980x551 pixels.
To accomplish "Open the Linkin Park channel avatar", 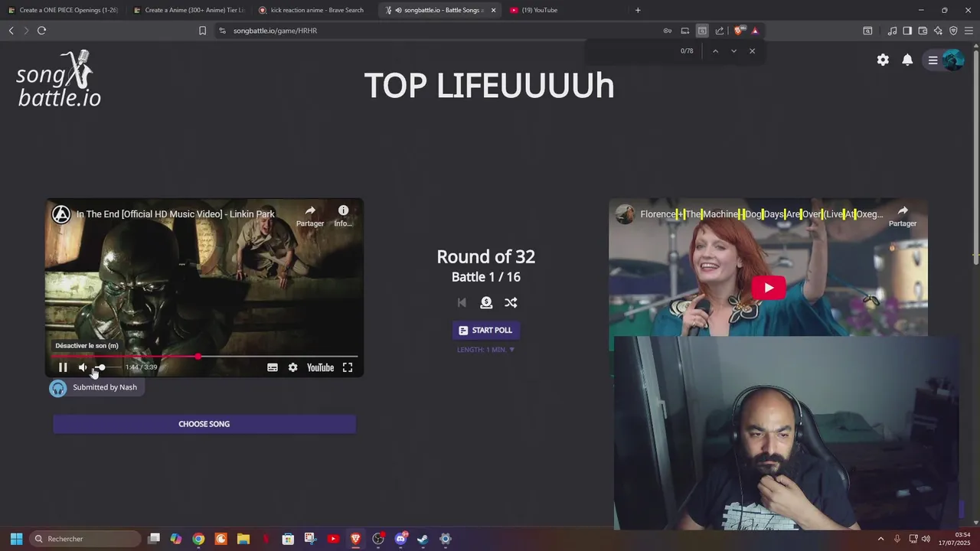I will pos(61,214).
